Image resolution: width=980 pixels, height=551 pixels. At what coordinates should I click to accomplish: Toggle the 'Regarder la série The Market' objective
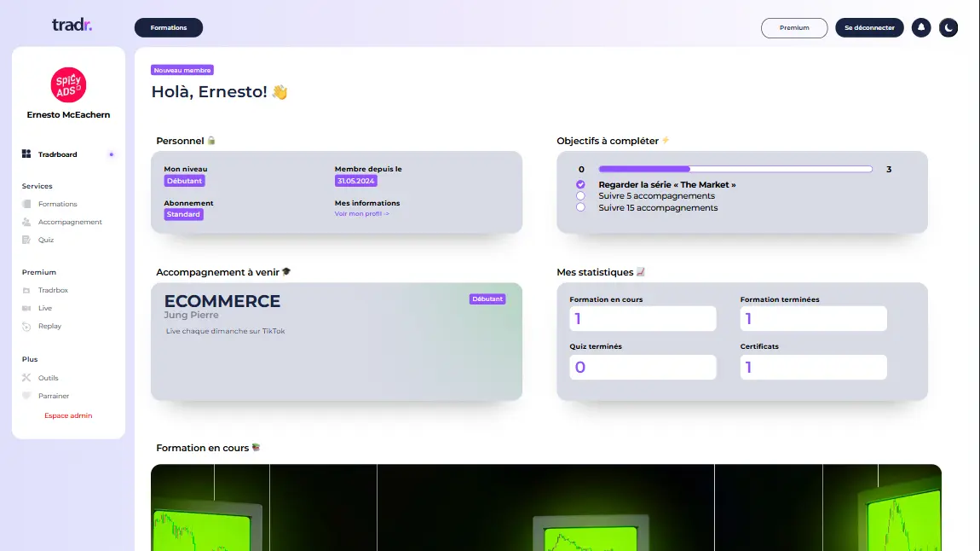pyautogui.click(x=581, y=184)
